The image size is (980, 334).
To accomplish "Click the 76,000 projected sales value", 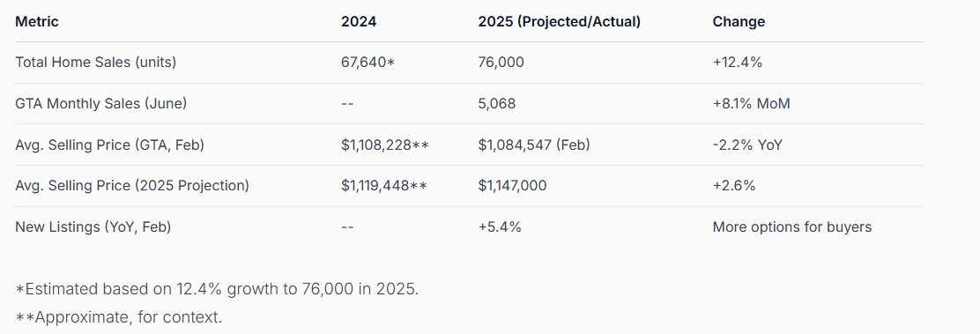I will click(501, 63).
